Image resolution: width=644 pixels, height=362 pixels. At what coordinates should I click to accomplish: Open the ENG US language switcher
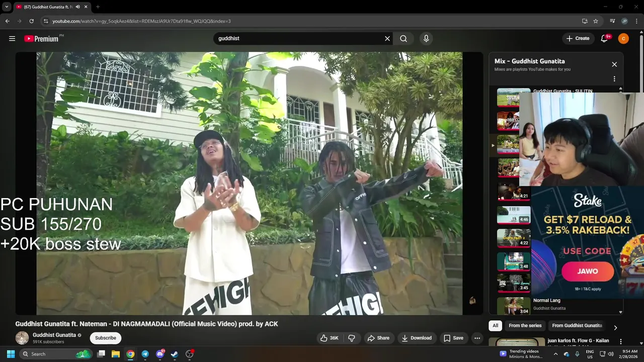point(590,354)
